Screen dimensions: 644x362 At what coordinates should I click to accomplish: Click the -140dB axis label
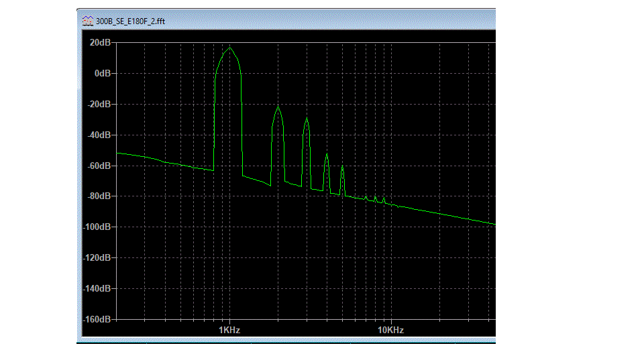(97, 288)
